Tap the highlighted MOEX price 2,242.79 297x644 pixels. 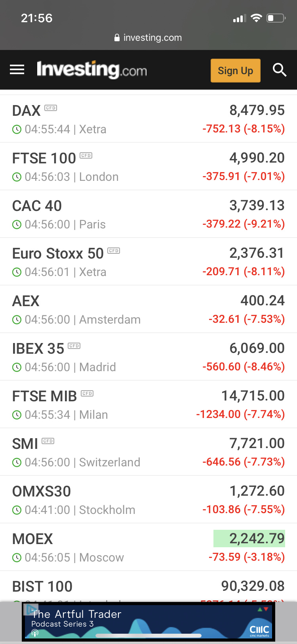[x=249, y=539]
